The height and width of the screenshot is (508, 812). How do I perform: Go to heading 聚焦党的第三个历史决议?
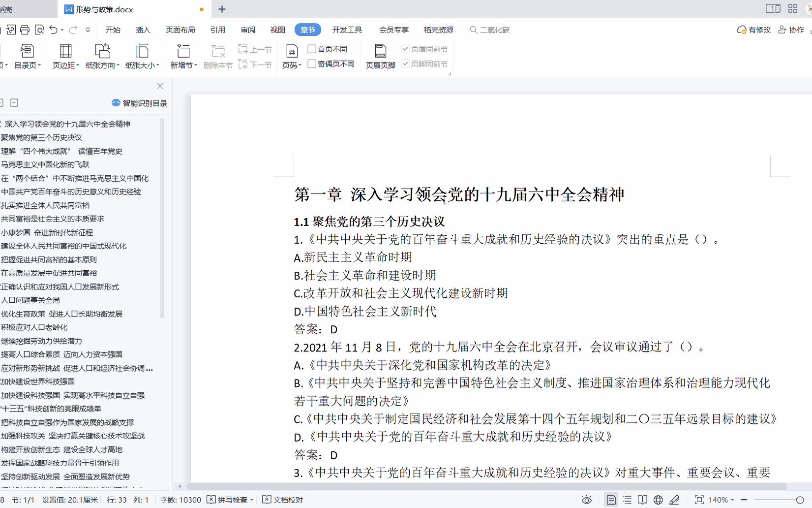41,137
